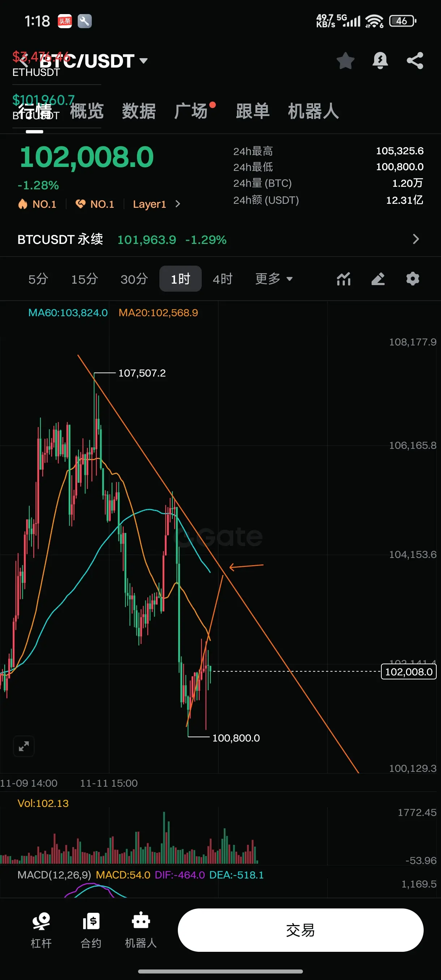Tap the white 交易 button

(x=301, y=930)
